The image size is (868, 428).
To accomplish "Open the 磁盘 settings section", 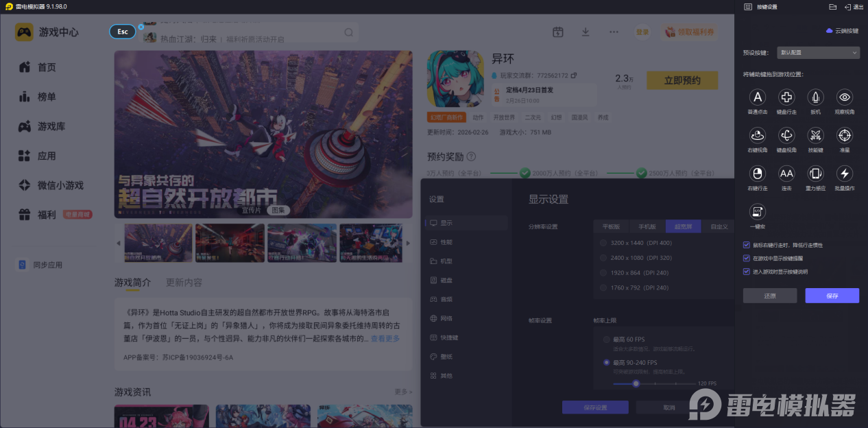I will 466,281.
